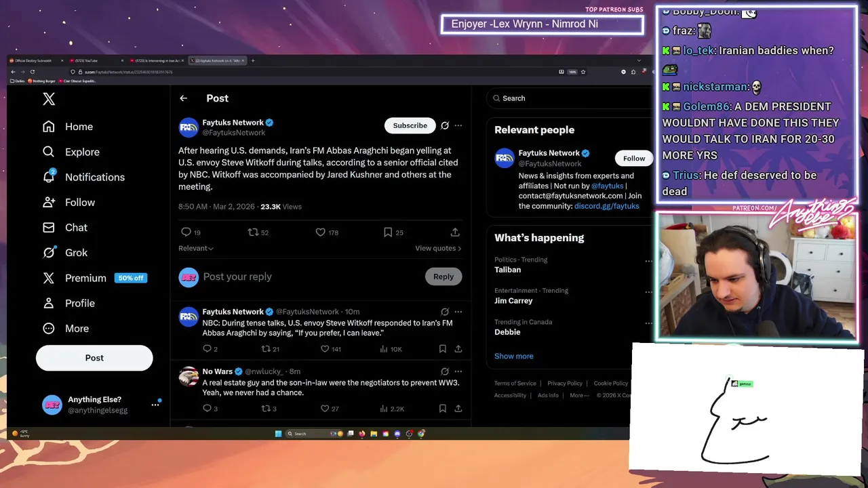Click Grok icon on No Wars post

(445, 371)
